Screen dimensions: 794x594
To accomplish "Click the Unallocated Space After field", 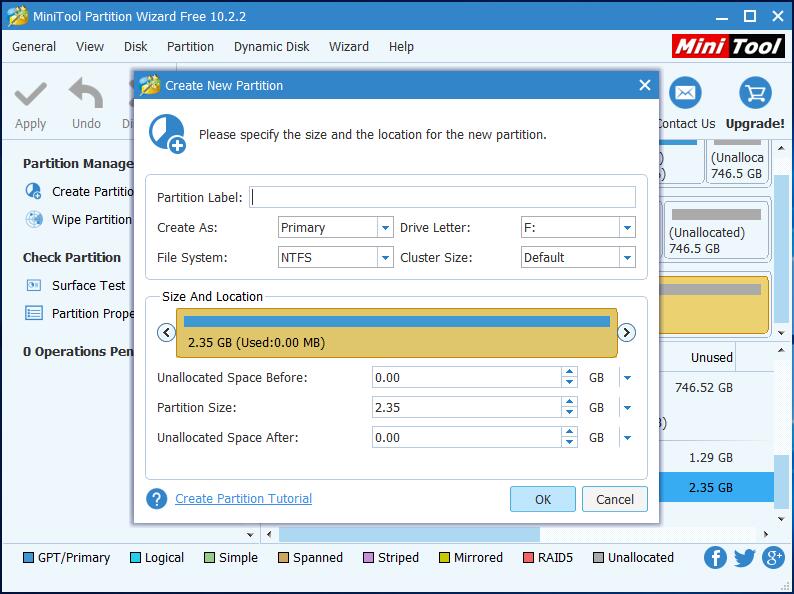I will [467, 438].
